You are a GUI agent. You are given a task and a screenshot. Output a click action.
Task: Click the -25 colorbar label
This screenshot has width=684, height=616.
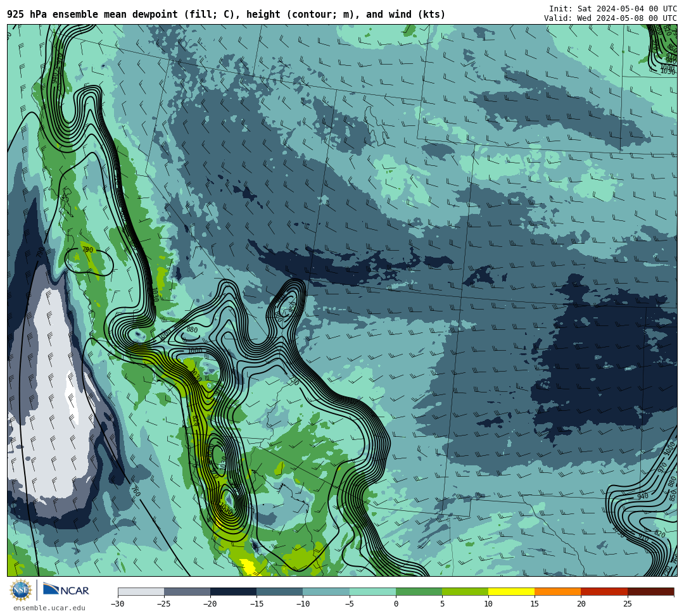click(x=164, y=604)
